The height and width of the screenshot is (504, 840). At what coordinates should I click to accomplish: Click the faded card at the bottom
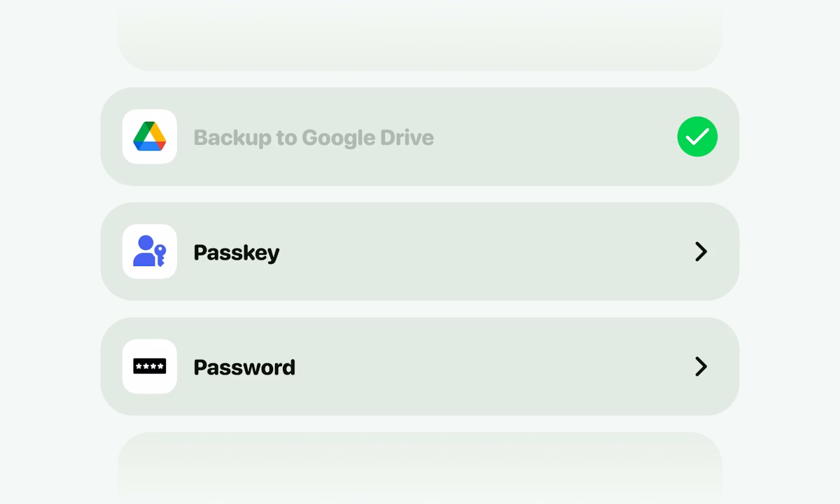coord(420,469)
